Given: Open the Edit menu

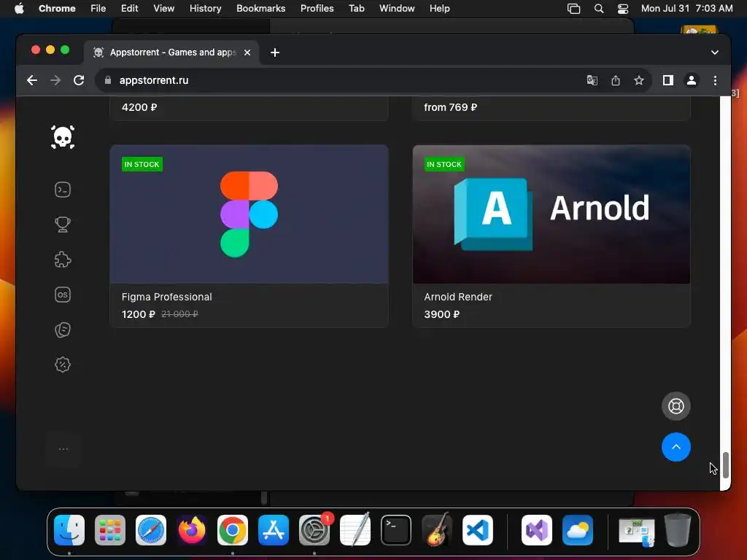Looking at the screenshot, I should tap(129, 8).
